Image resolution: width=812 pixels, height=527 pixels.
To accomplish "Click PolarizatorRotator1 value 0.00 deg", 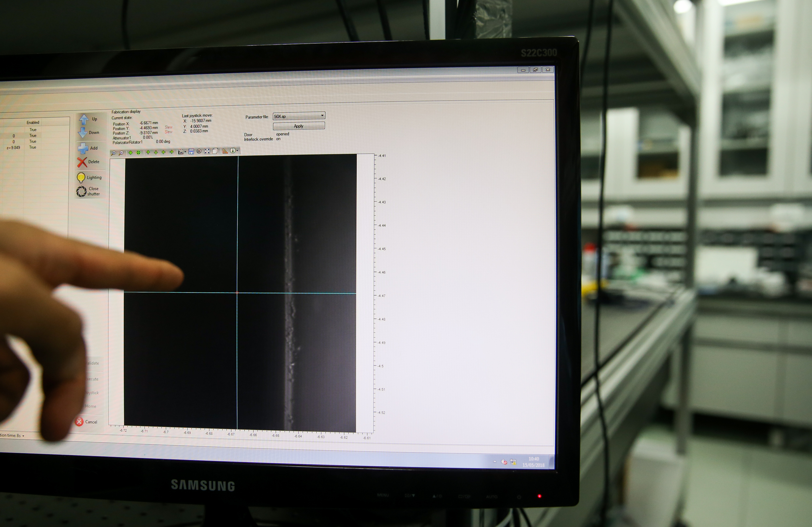I will [163, 141].
